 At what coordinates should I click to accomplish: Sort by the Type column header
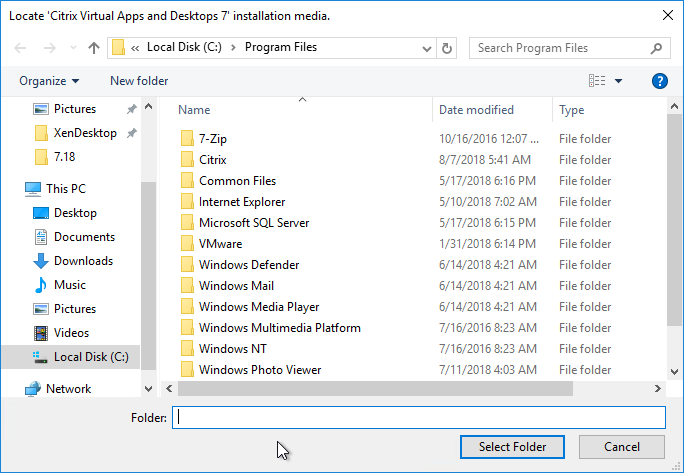pyautogui.click(x=571, y=110)
